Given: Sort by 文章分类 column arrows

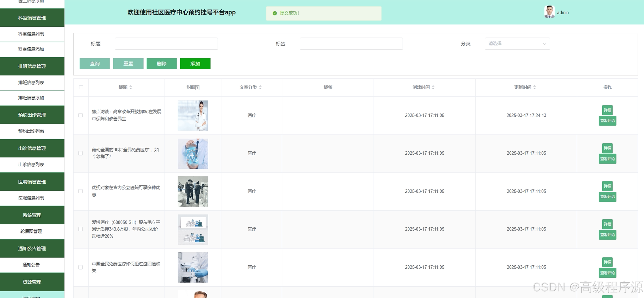Looking at the screenshot, I should 260,87.
